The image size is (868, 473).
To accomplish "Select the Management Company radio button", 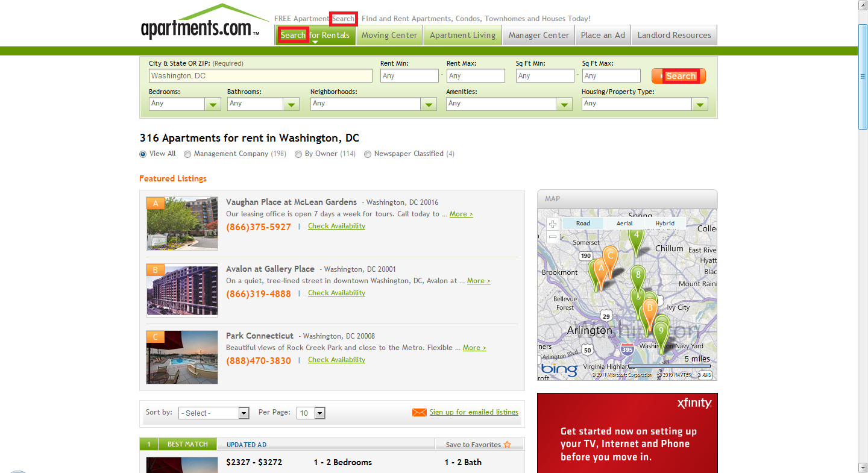I will pyautogui.click(x=187, y=154).
